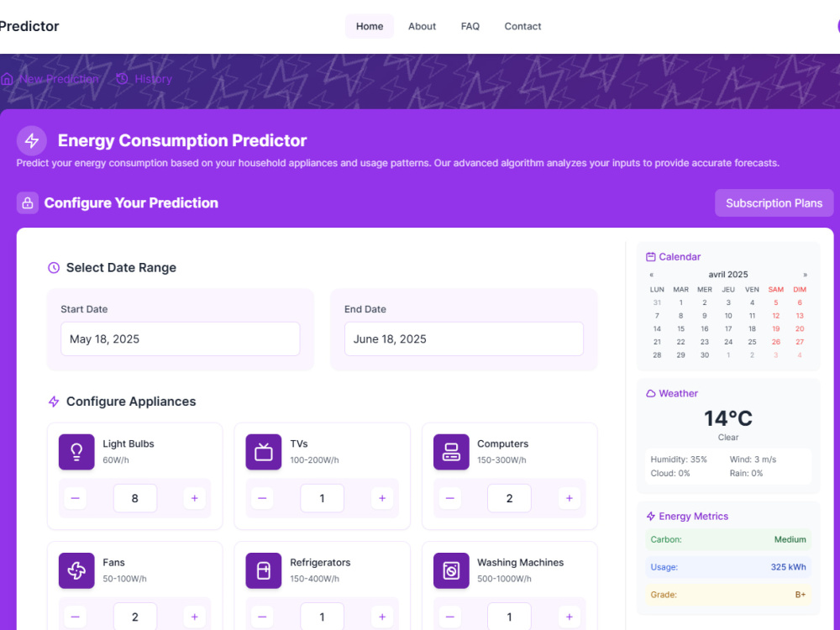840x630 pixels.
Task: Increase the Fans count
Action: 195,617
